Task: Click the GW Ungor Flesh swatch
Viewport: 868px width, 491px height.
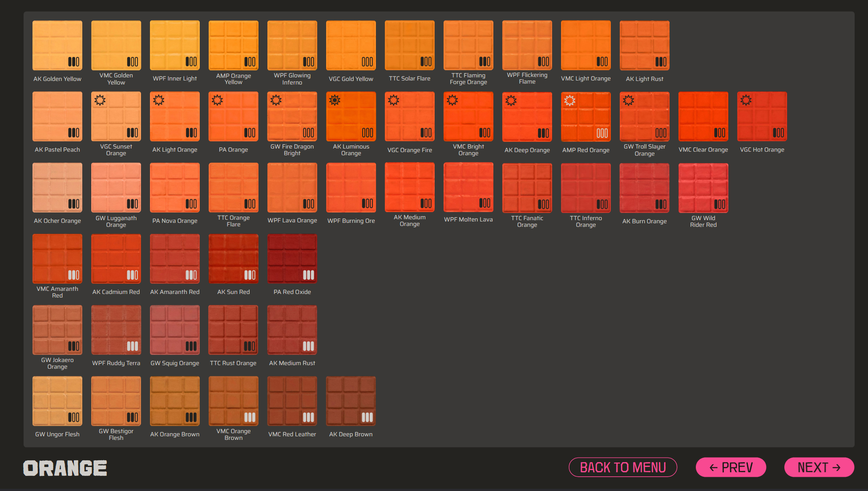Action: tap(57, 401)
